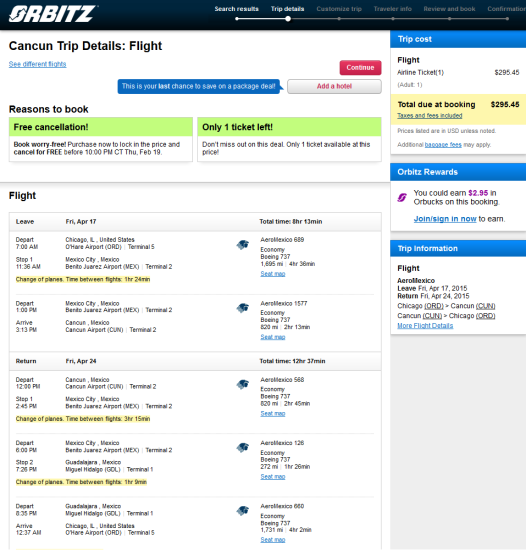Open the baggage fees link
Screen dimensions: 526x550
coord(443,145)
